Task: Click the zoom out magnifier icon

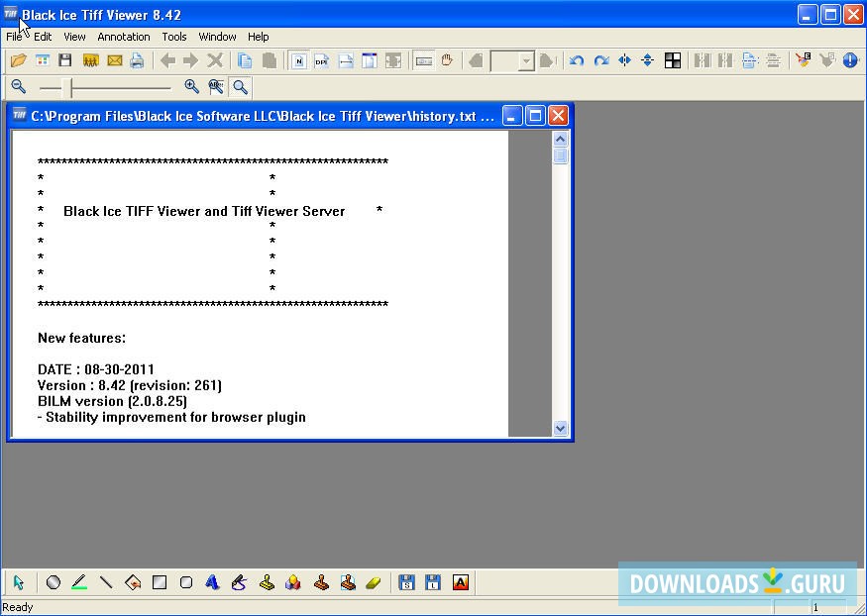Action: [x=19, y=87]
